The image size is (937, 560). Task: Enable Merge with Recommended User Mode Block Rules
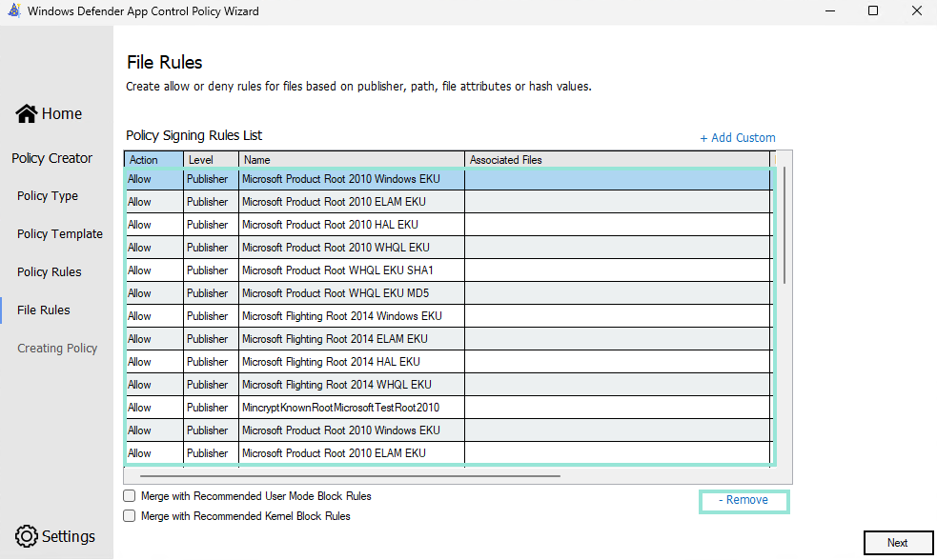130,496
